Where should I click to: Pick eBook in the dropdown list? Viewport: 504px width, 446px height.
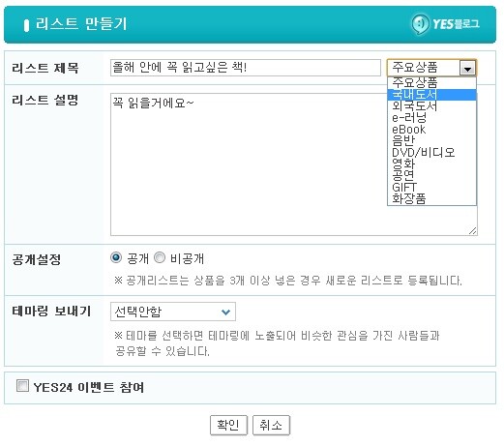coord(431,130)
